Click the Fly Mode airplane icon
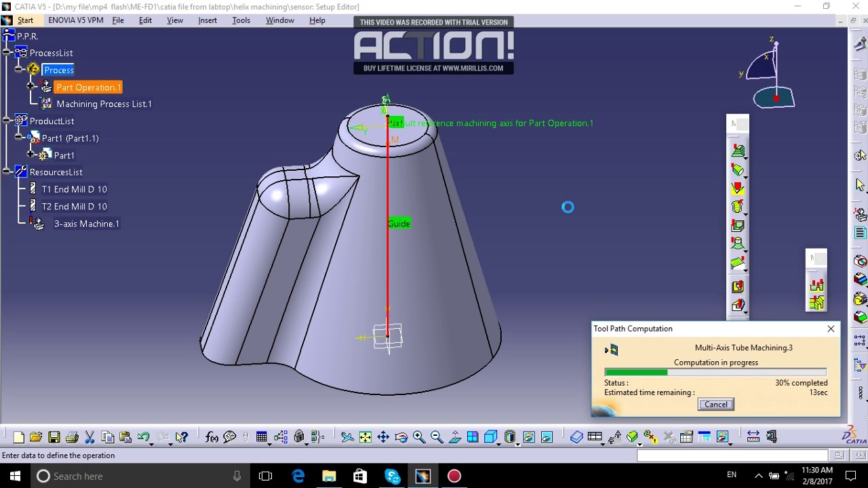This screenshot has width=868, height=488. (x=347, y=437)
